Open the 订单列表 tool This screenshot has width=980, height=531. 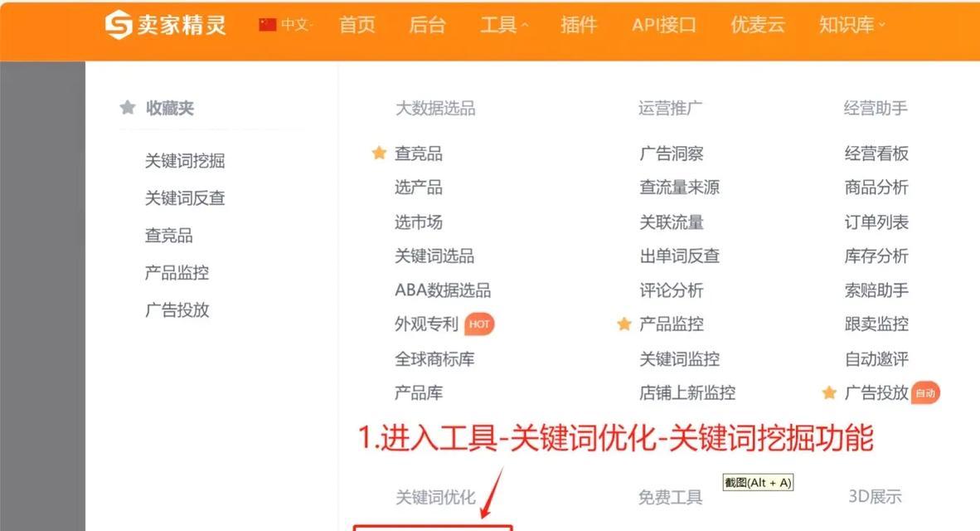(x=877, y=222)
